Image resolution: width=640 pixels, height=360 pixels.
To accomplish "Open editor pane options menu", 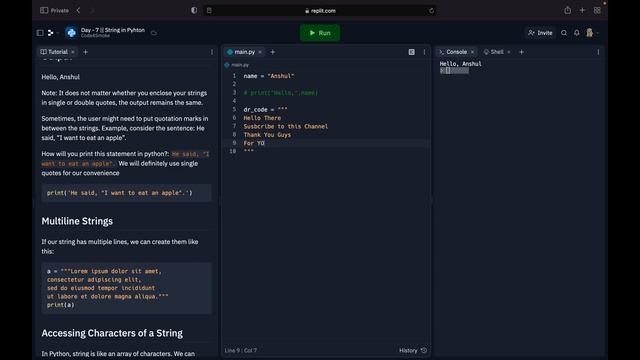I will [x=424, y=52].
